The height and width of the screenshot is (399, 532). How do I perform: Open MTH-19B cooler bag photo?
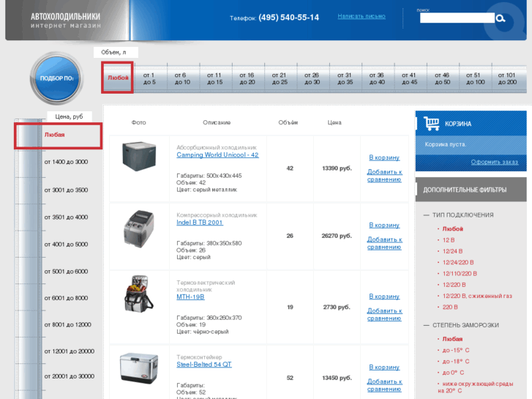[x=139, y=294]
